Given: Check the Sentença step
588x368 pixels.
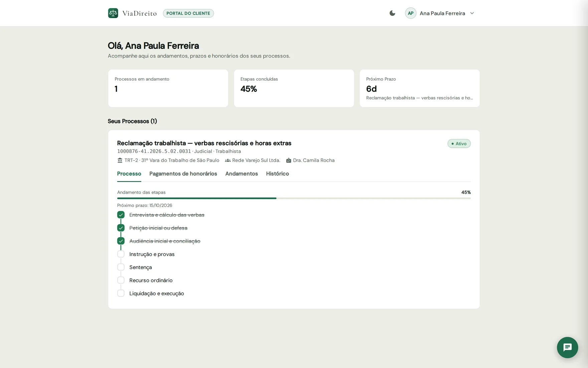Looking at the screenshot, I should point(121,267).
